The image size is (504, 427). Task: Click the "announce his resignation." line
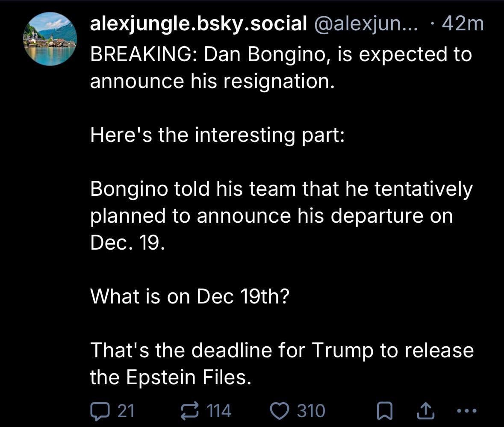pos(212,81)
